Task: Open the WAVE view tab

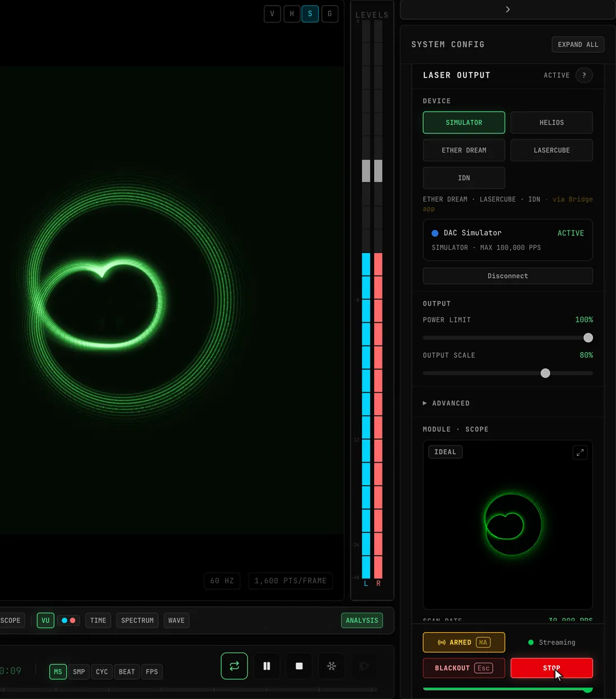Action: coord(176,621)
